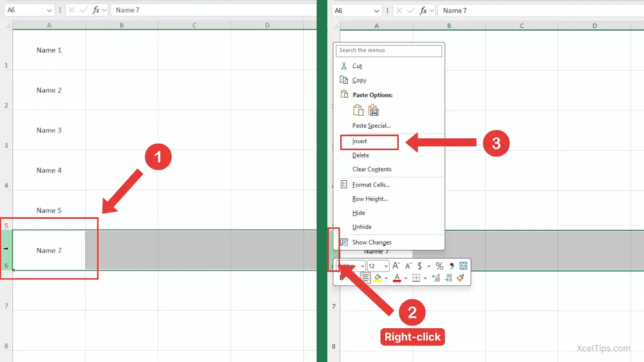Apply Comma Style from mini toolbar
This screenshot has width=644, height=362.
pyautogui.click(x=451, y=266)
